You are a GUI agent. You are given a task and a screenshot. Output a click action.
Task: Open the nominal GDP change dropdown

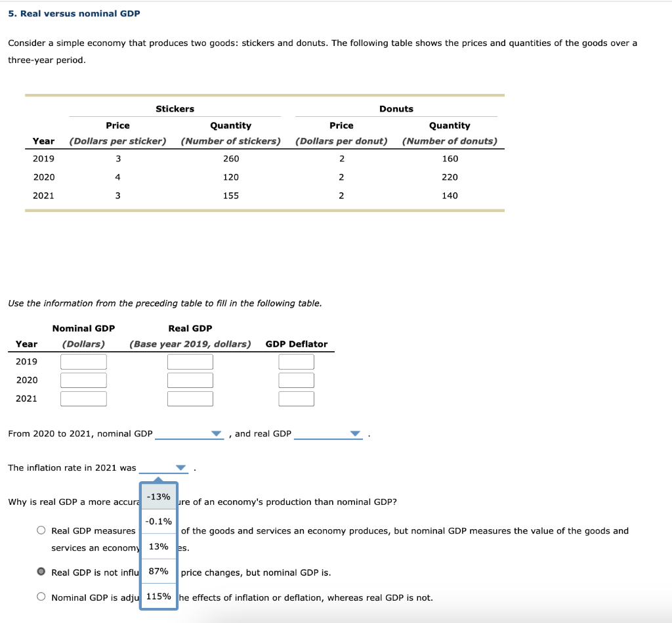coord(217,433)
